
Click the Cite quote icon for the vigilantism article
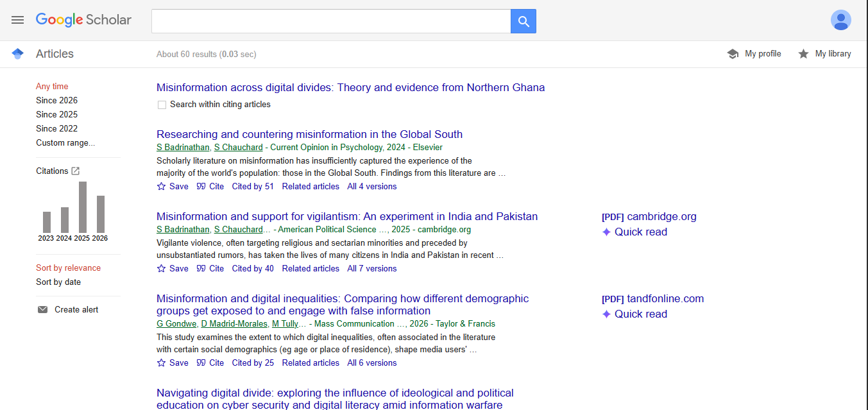[201, 268]
